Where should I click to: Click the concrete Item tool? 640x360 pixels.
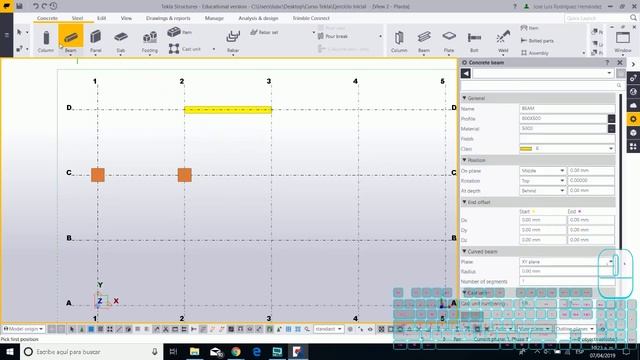pos(179,32)
